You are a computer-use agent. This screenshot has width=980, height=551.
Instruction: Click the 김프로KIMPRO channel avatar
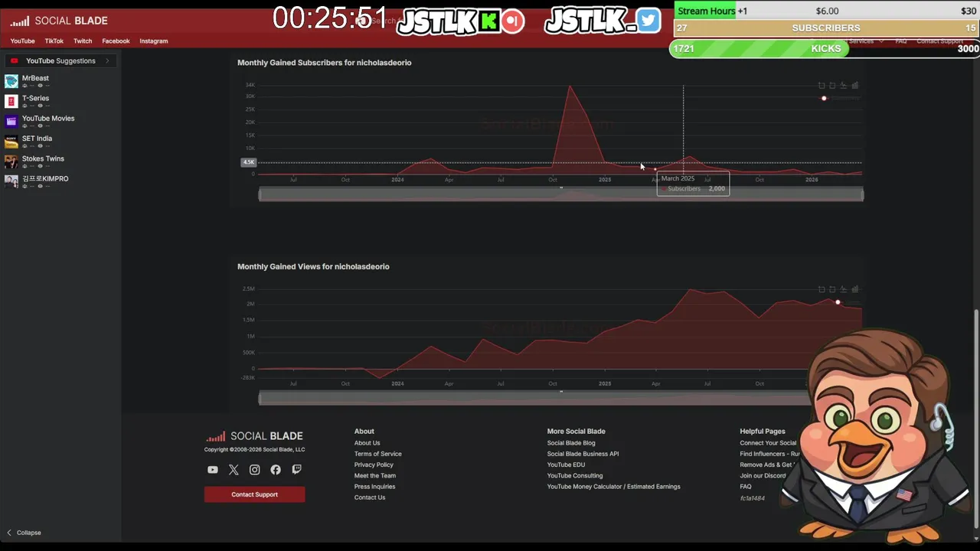[11, 181]
